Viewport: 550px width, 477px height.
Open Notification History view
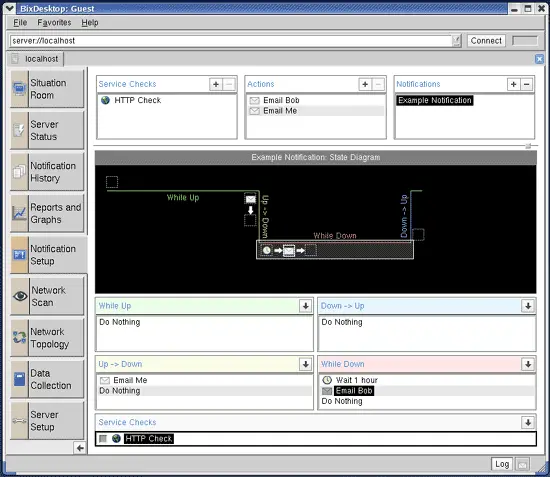pyautogui.click(x=47, y=172)
